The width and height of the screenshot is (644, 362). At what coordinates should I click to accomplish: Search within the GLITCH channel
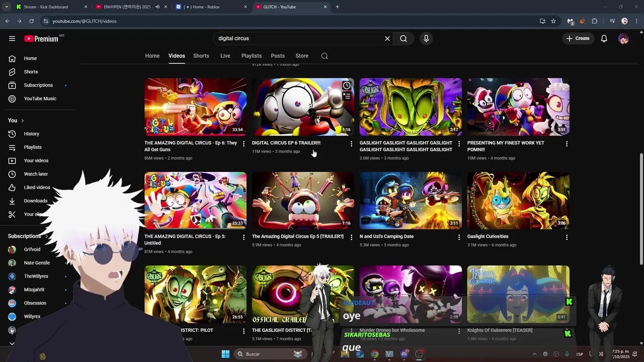(325, 56)
